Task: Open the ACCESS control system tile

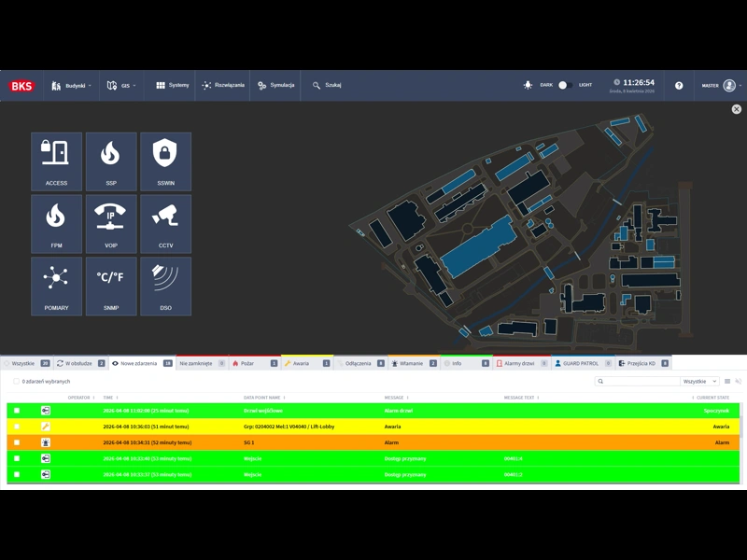Action: [56, 161]
